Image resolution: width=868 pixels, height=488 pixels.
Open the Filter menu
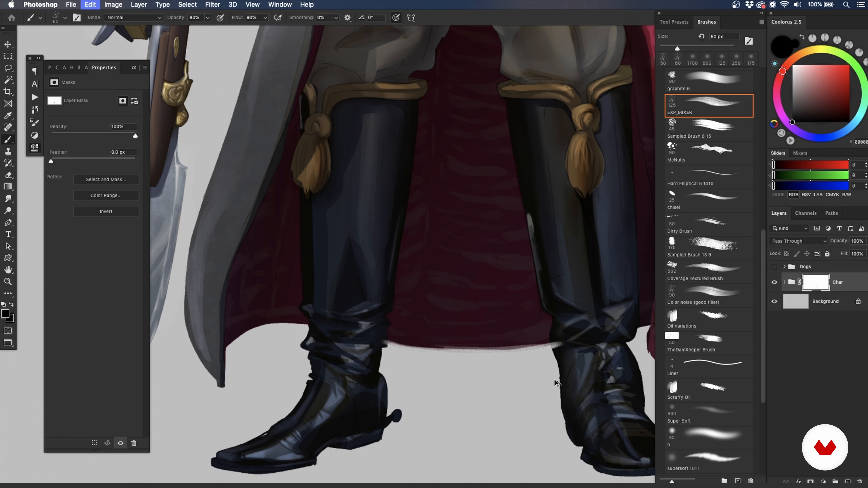212,4
